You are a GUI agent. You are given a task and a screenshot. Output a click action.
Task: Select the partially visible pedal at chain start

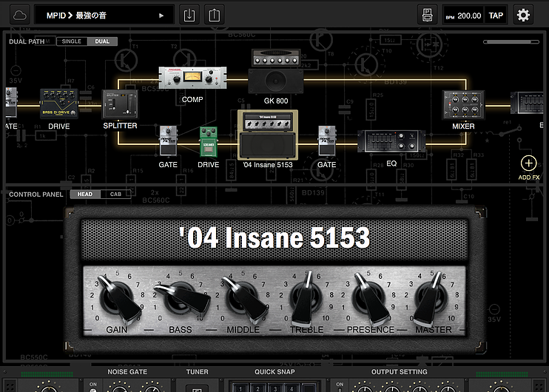(11, 102)
